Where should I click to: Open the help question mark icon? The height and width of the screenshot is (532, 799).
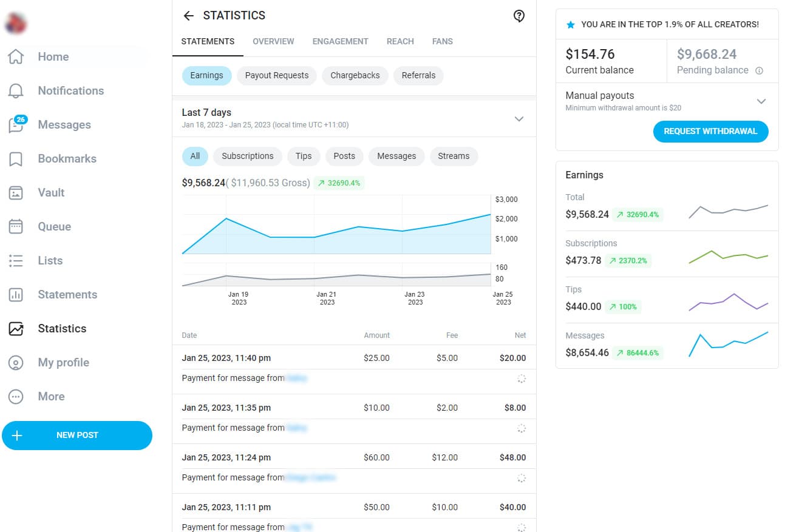[x=519, y=16]
